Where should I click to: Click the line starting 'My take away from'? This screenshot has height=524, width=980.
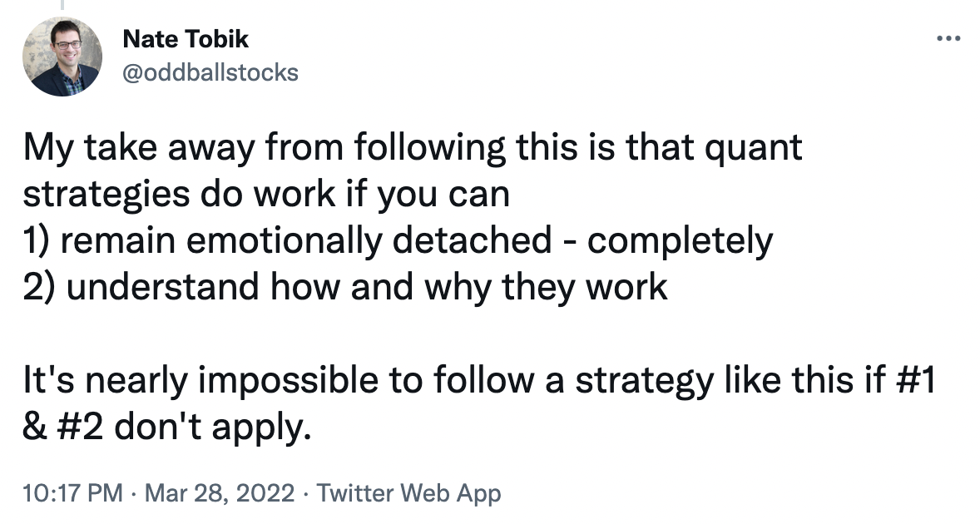[413, 148]
